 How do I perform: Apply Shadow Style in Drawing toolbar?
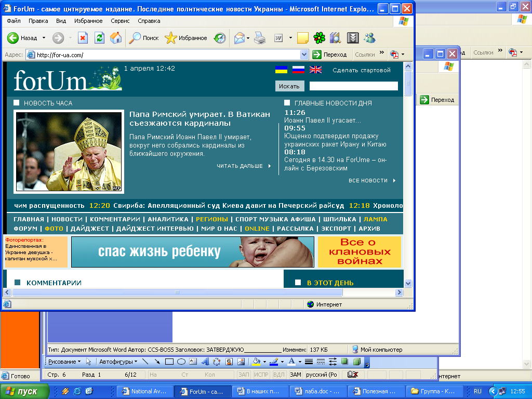[x=344, y=362]
